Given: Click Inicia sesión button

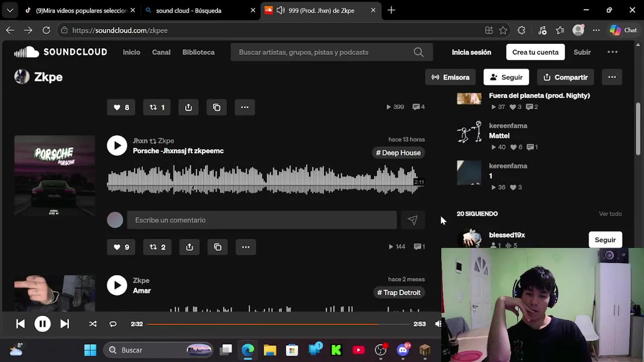Looking at the screenshot, I should pos(471,52).
